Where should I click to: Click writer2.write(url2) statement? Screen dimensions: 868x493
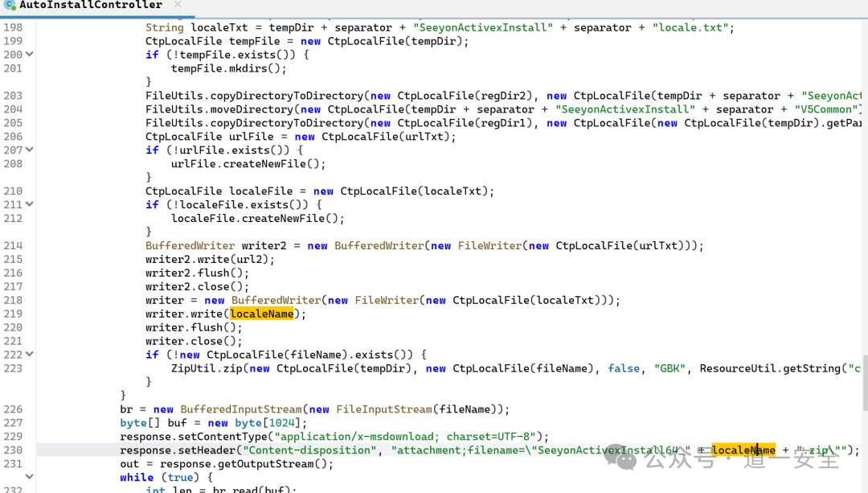(210, 259)
